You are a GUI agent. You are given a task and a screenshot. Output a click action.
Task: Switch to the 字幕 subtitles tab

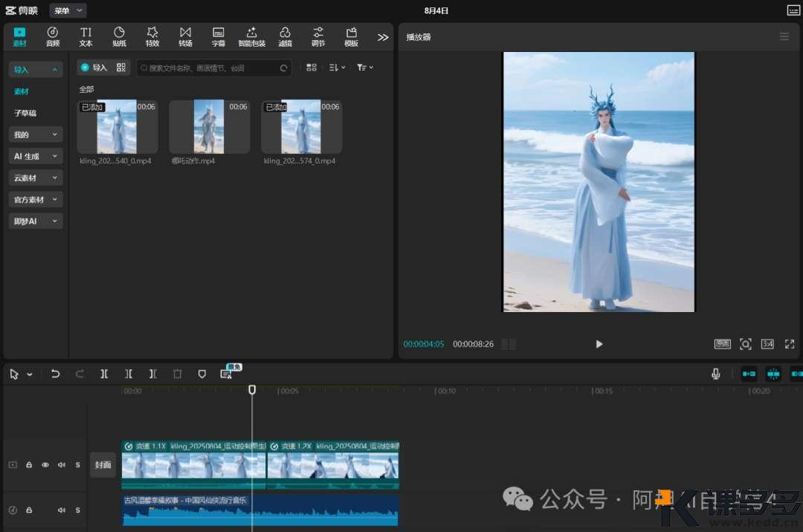click(x=218, y=37)
